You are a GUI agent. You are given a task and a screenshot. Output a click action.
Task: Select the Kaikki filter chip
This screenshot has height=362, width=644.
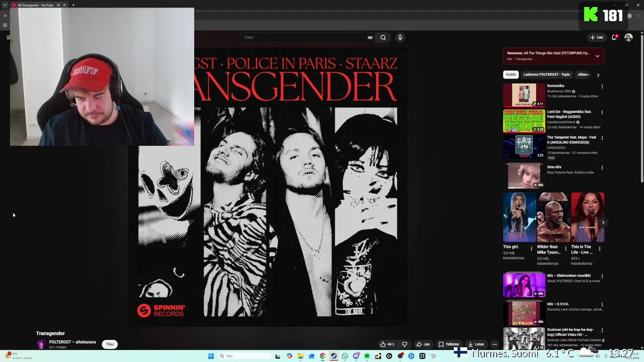(x=511, y=74)
